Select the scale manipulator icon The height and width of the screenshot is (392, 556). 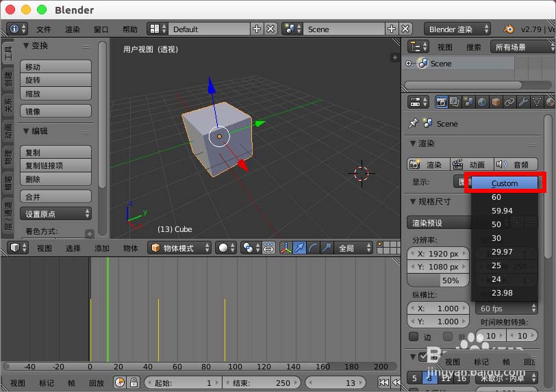coord(327,248)
